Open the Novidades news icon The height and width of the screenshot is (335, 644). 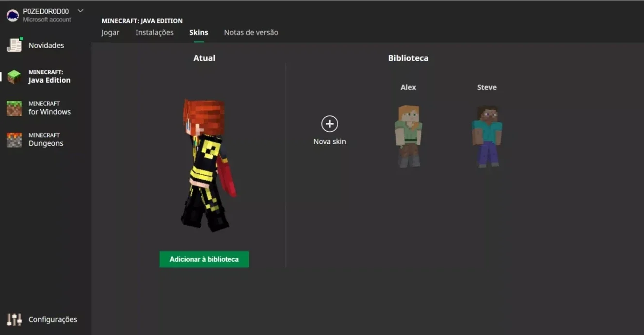tap(15, 45)
